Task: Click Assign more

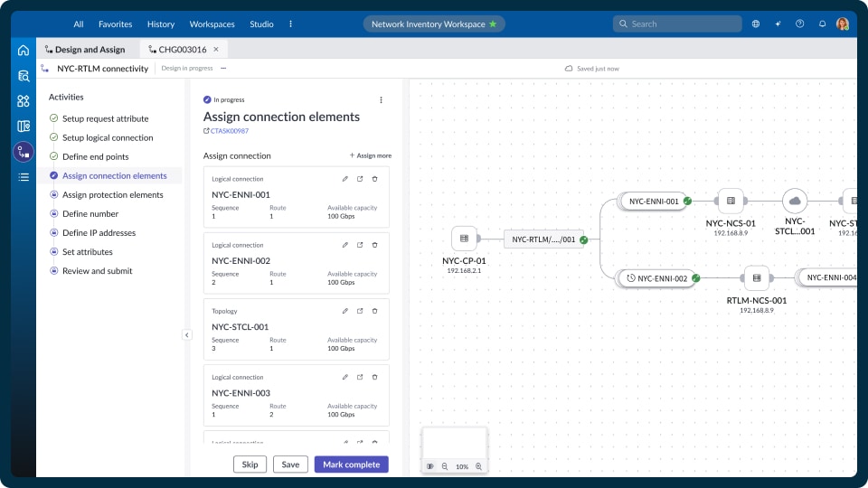Action: tap(371, 155)
